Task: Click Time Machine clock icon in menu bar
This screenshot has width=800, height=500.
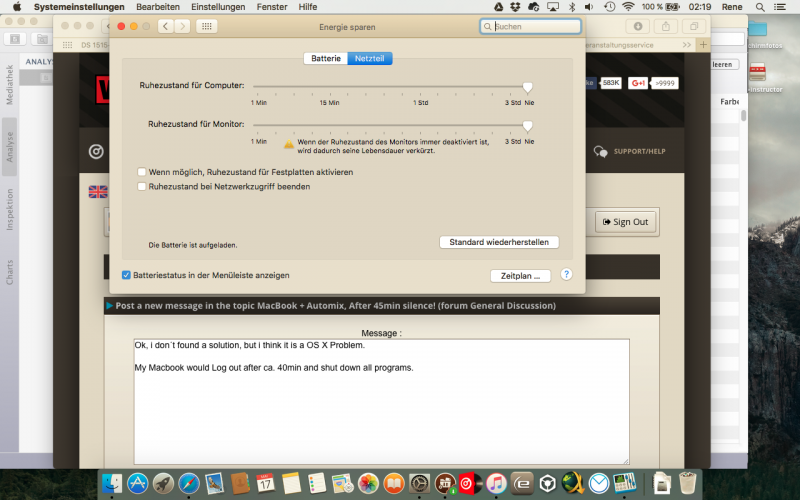Action: point(609,7)
